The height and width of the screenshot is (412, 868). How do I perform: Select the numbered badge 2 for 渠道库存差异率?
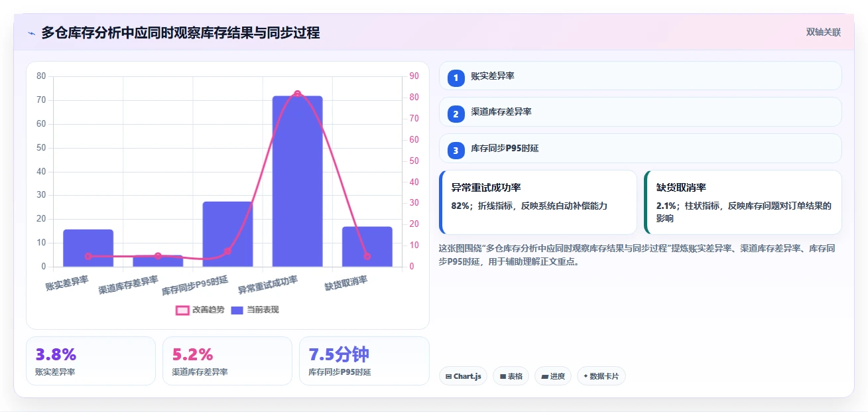click(x=456, y=114)
